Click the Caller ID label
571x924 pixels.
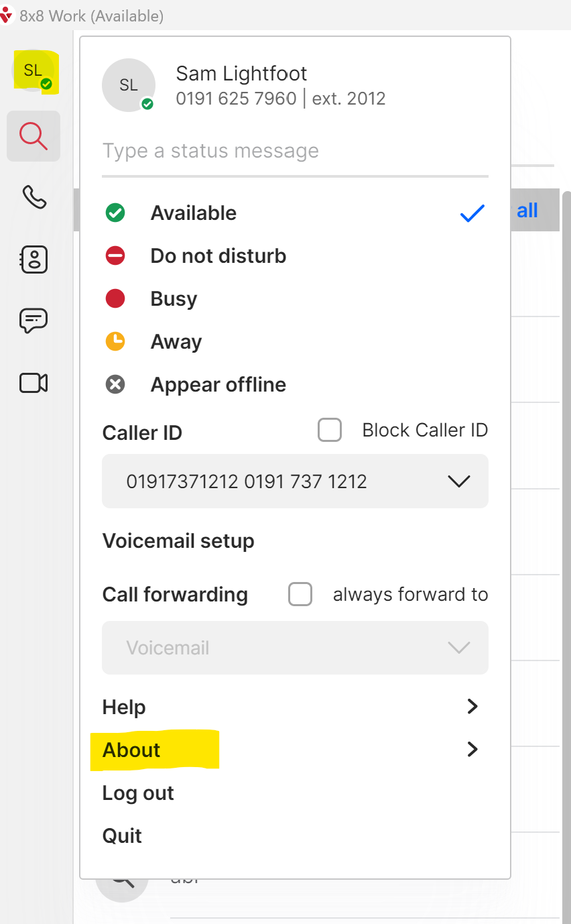pos(142,433)
